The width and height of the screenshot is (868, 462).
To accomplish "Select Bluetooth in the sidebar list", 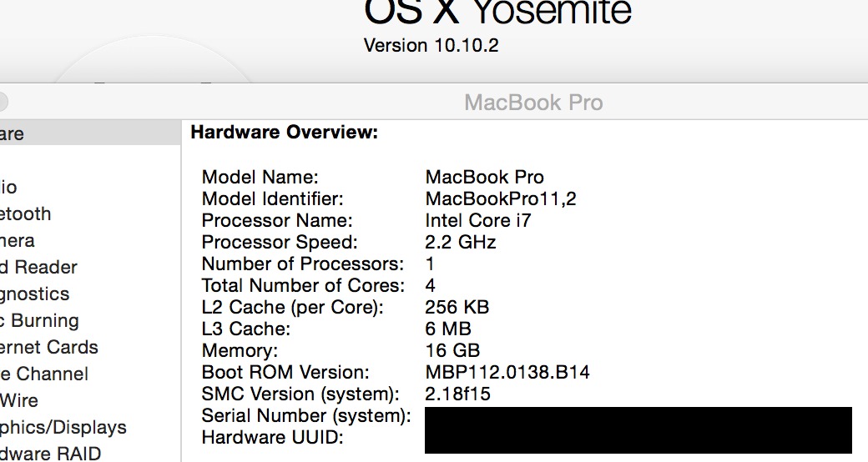I will pyautogui.click(x=25, y=213).
